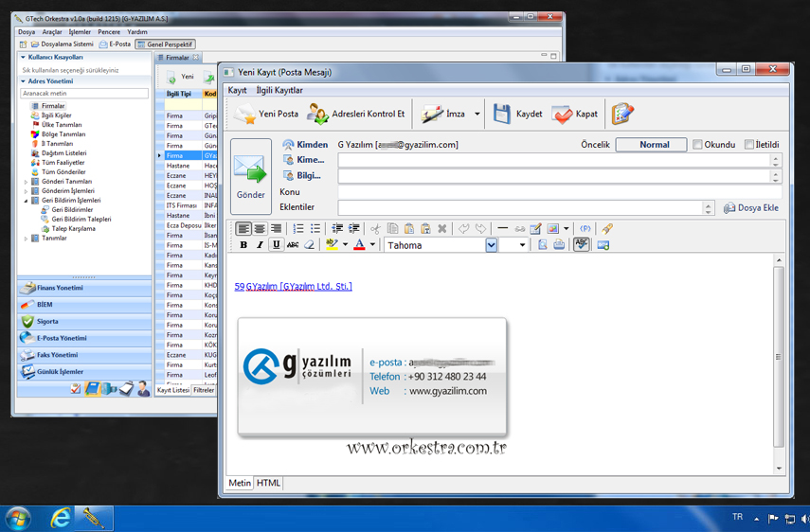Insert numbered list
Viewport: 810px width, 532px height.
pos(298,228)
